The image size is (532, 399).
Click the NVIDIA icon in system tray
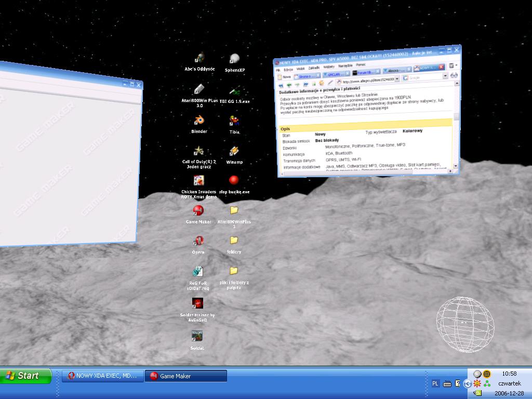[477, 392]
